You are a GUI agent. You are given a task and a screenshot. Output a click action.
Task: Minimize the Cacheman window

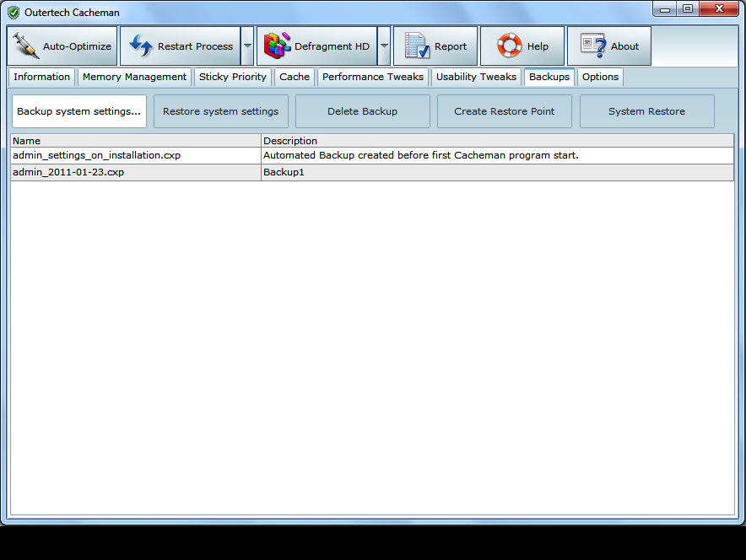tap(665, 9)
